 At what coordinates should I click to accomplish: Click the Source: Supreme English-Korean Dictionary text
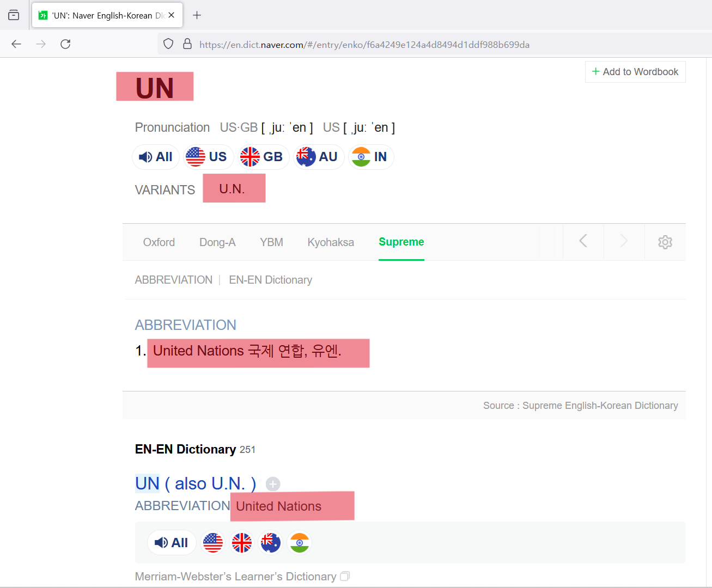tap(581, 406)
